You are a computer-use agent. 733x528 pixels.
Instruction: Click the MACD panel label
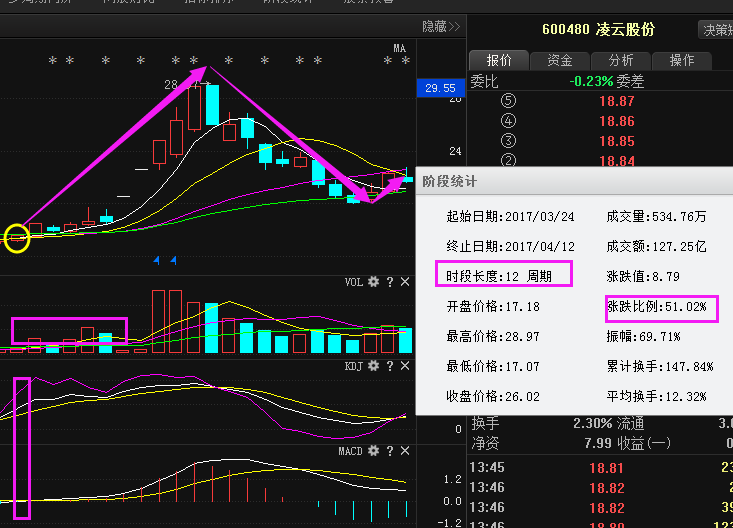click(350, 451)
